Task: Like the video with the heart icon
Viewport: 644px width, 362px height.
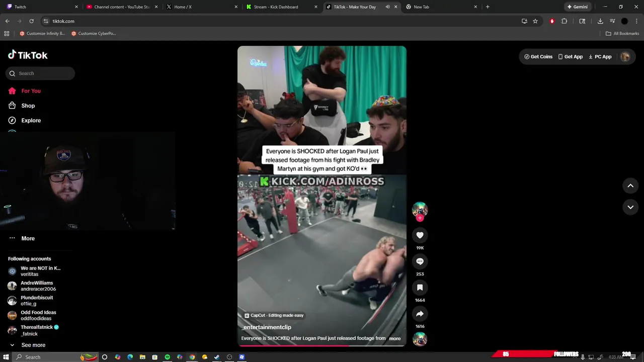Action: [x=420, y=235]
